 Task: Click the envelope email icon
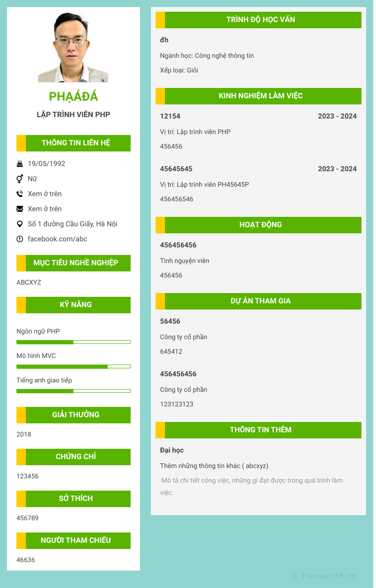pos(20,209)
